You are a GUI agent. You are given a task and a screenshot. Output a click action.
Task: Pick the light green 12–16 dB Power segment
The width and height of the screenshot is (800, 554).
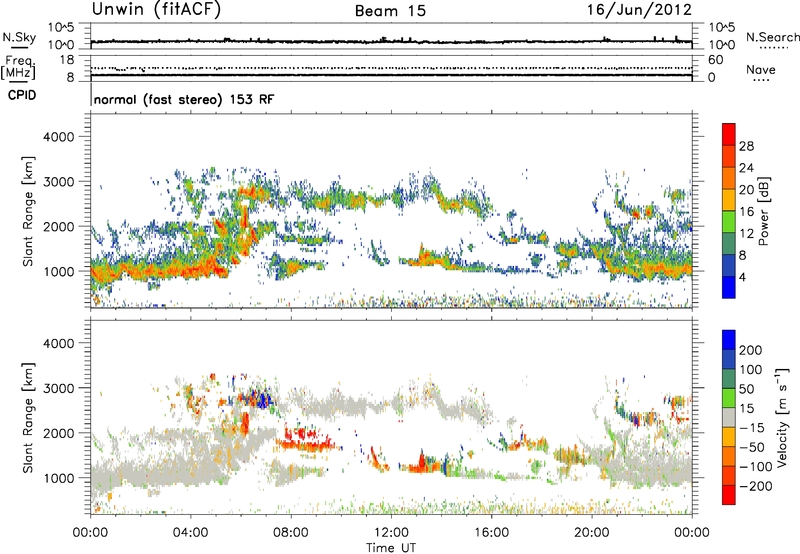[x=729, y=221]
